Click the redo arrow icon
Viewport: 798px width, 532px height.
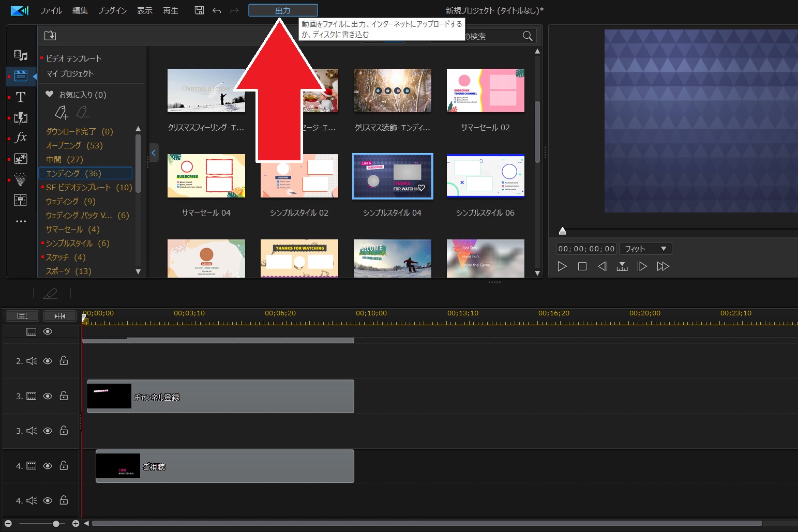coord(234,10)
